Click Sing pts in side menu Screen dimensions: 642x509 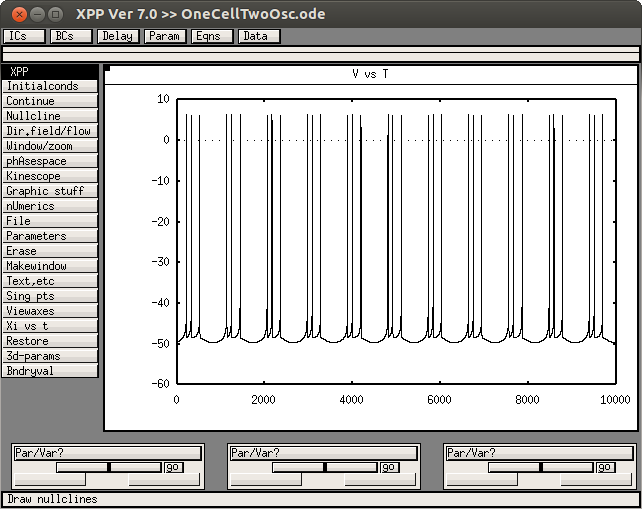point(50,296)
